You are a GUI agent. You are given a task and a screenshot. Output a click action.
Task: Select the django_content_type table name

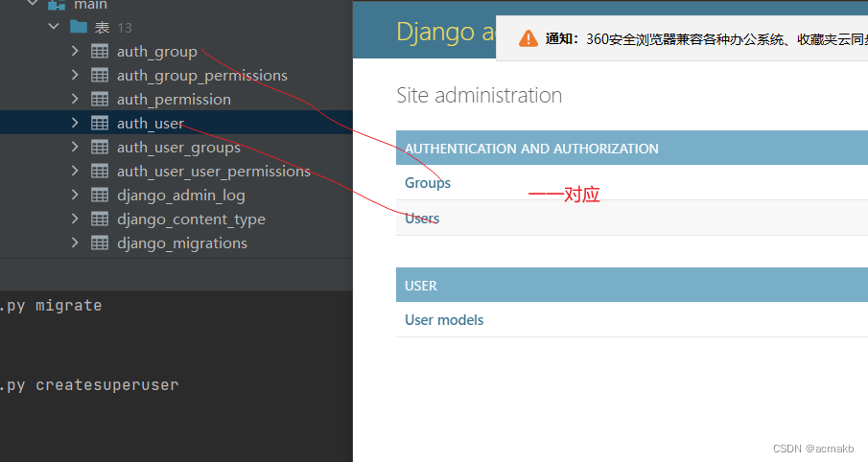tap(191, 219)
